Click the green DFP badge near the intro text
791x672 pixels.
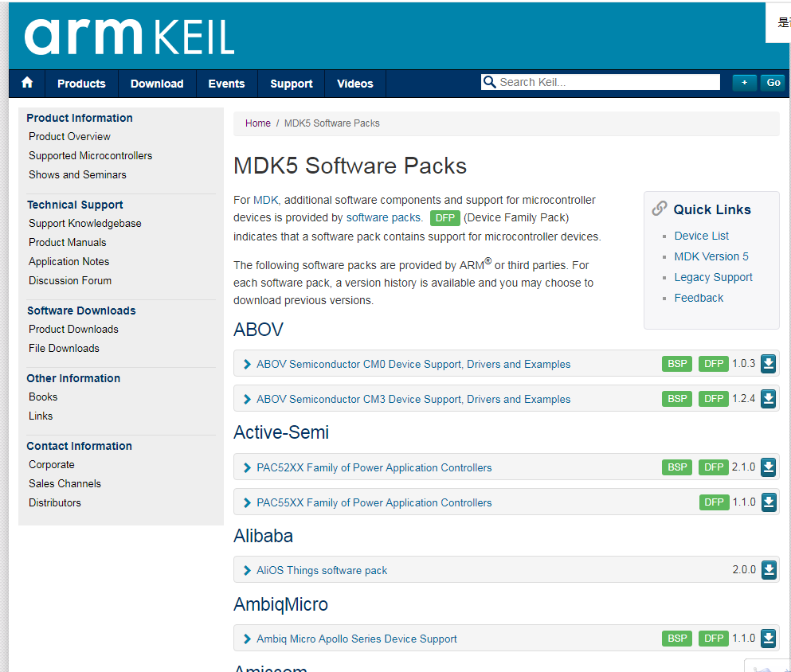click(444, 217)
